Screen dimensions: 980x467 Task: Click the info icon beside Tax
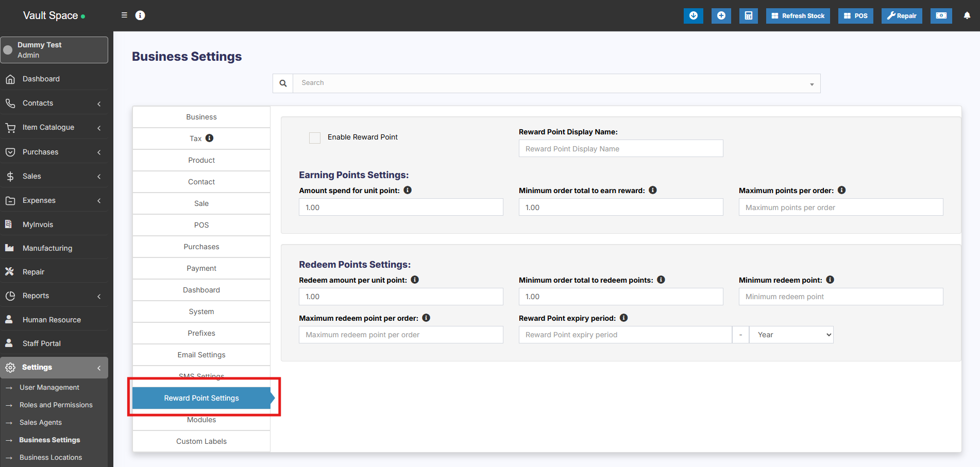pos(209,138)
